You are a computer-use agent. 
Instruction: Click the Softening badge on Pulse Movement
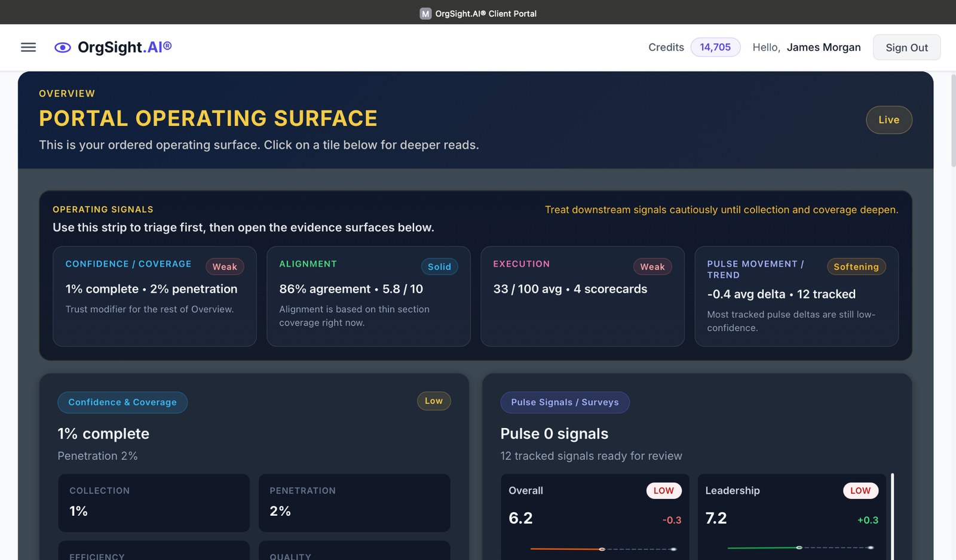pos(856,267)
